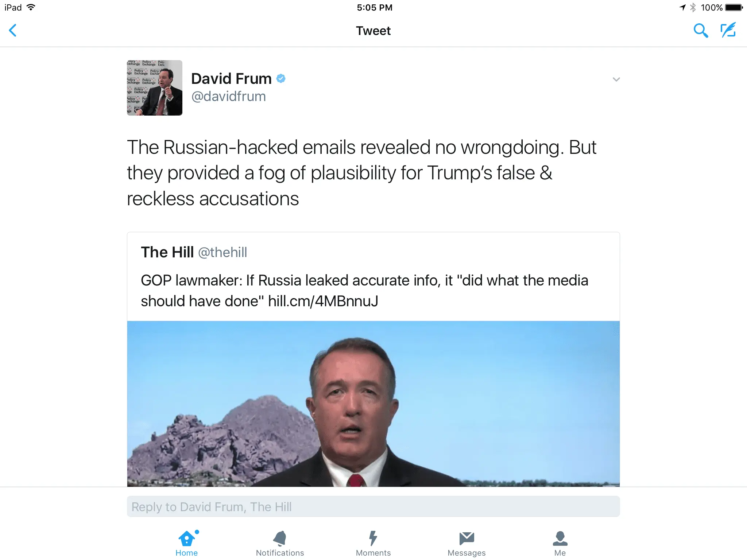This screenshot has height=560, width=747.
Task: Open the Me profile tab
Action: 560,543
